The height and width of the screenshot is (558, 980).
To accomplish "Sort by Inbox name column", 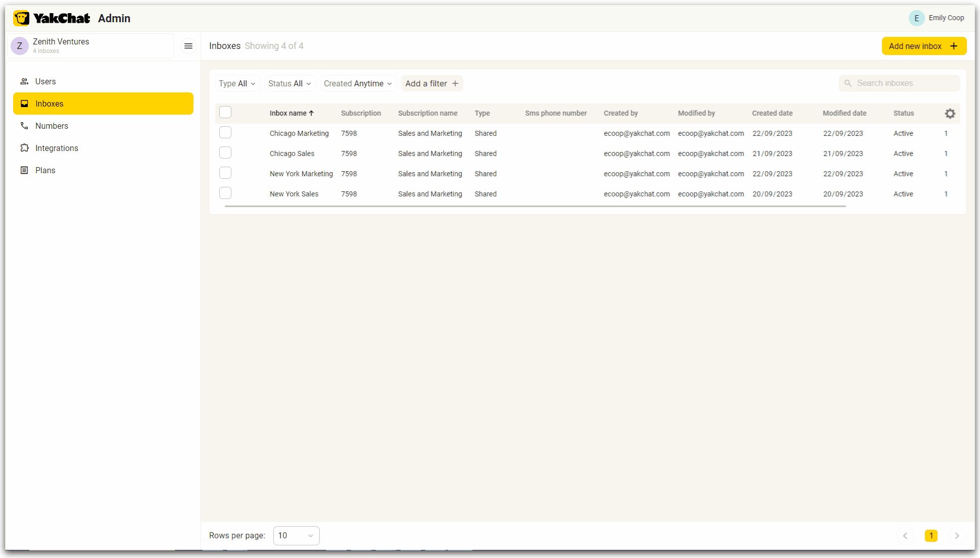I will point(291,113).
